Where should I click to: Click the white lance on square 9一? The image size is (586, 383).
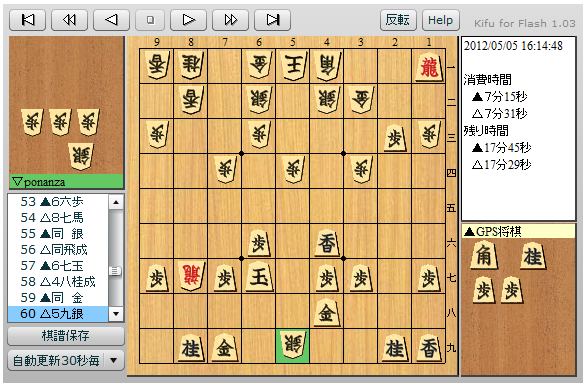click(157, 65)
